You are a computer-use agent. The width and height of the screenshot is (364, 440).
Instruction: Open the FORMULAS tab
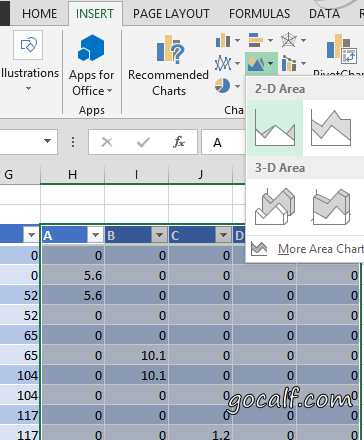[259, 14]
